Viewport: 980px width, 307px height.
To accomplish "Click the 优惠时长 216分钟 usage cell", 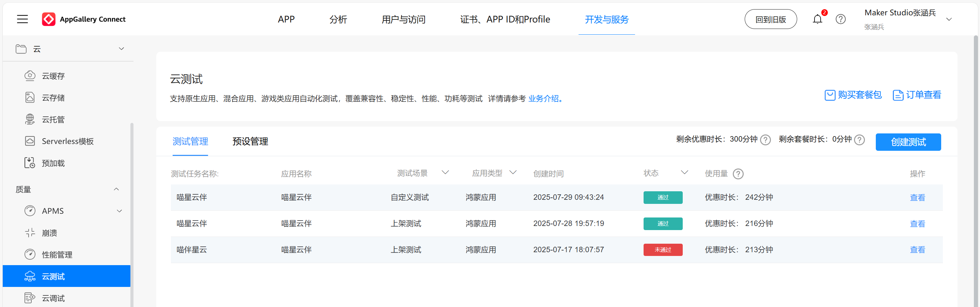I will tap(739, 223).
